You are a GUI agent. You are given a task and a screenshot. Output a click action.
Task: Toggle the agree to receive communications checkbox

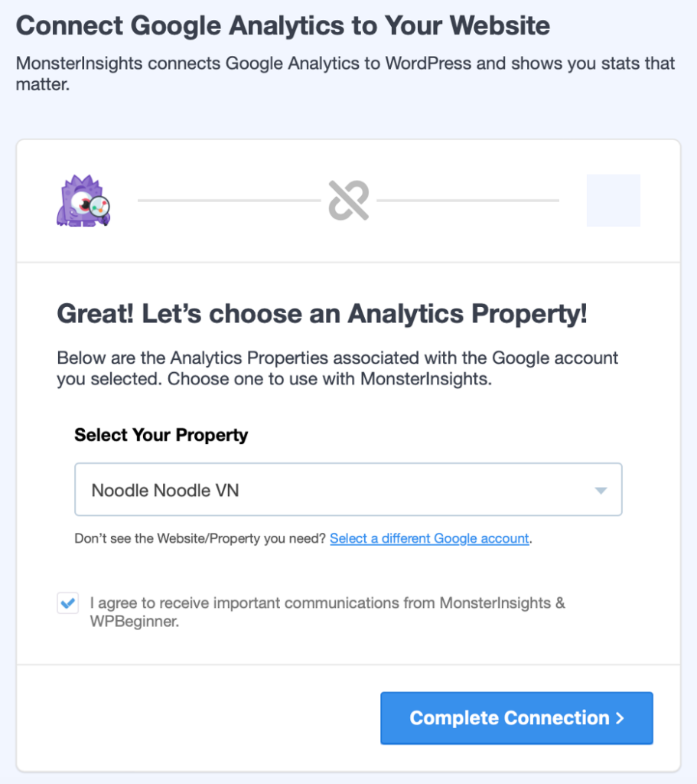click(67, 603)
